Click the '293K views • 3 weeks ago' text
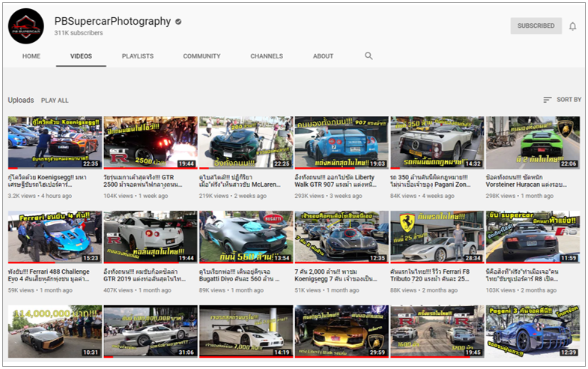The image size is (588, 369). click(x=329, y=196)
